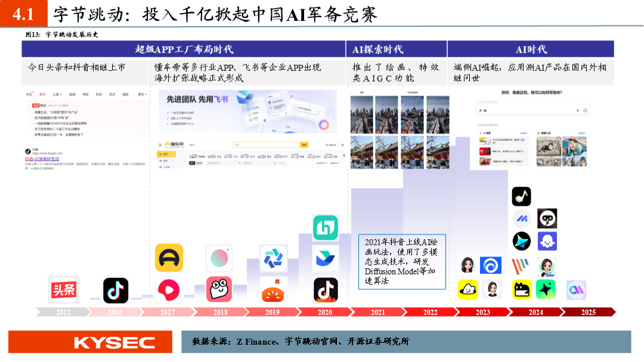Select the 2025 timeline arrow
This screenshot has width=644, height=362.
point(588,313)
